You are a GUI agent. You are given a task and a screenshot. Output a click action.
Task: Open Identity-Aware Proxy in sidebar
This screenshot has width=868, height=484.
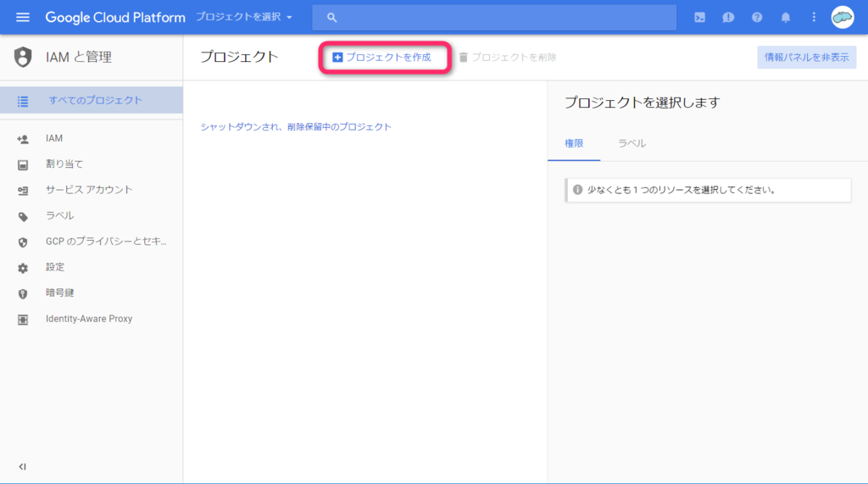[x=89, y=319]
